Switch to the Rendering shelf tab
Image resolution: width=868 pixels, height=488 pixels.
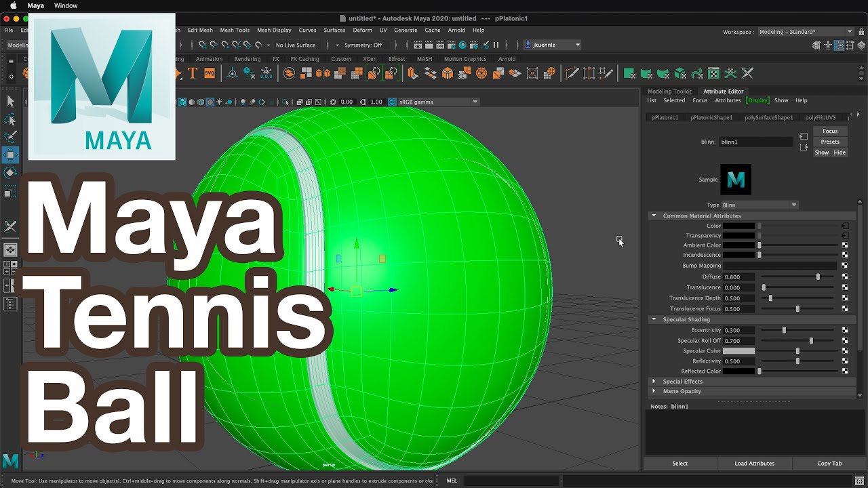[x=247, y=59]
